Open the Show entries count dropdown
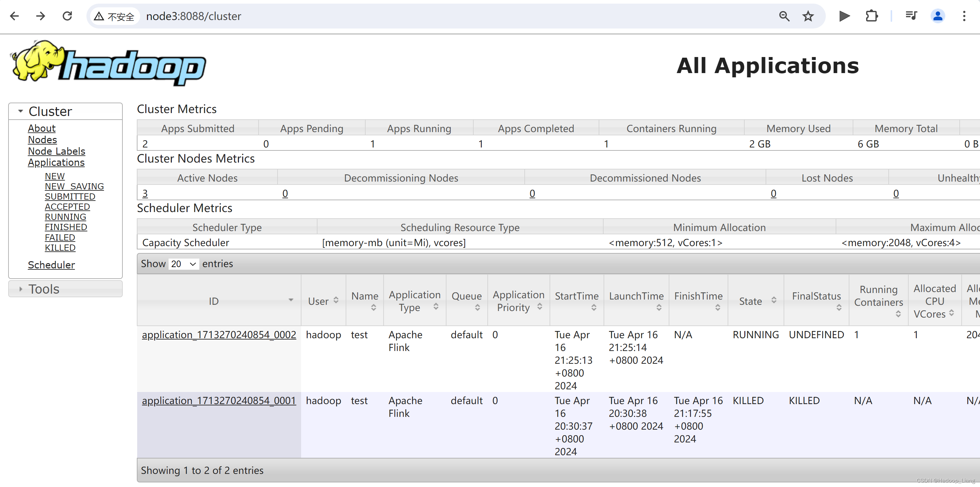Screen dimensions: 980x487 click(x=183, y=264)
